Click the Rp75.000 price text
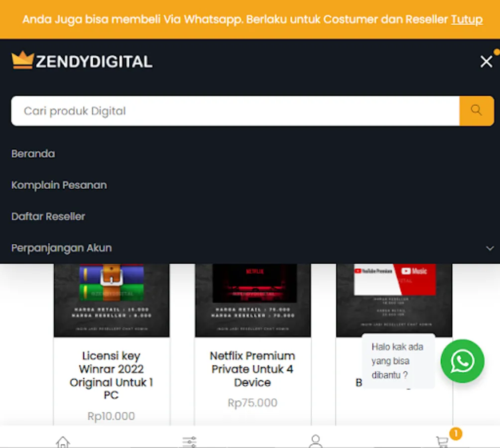This screenshot has width=500, height=448. coord(252,403)
